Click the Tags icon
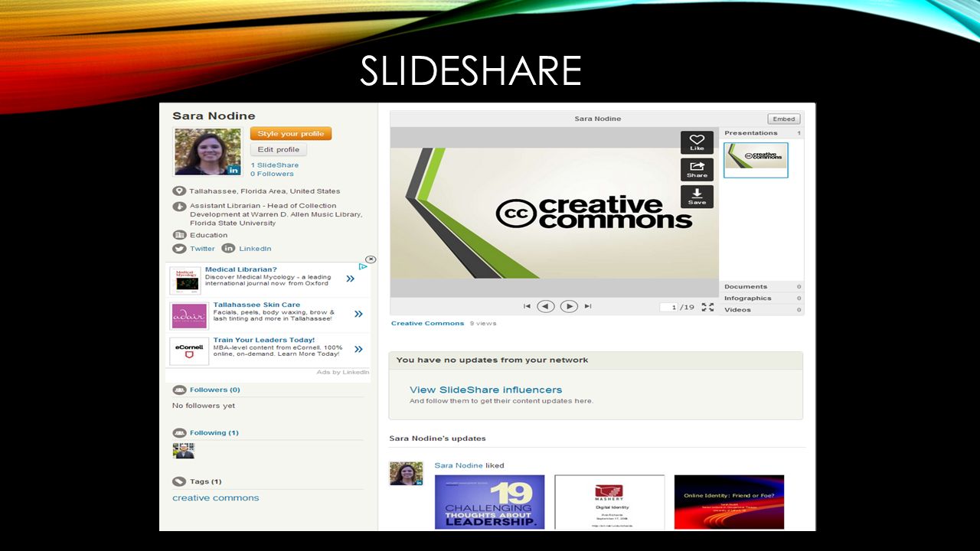This screenshot has width=980, height=551. (x=179, y=481)
